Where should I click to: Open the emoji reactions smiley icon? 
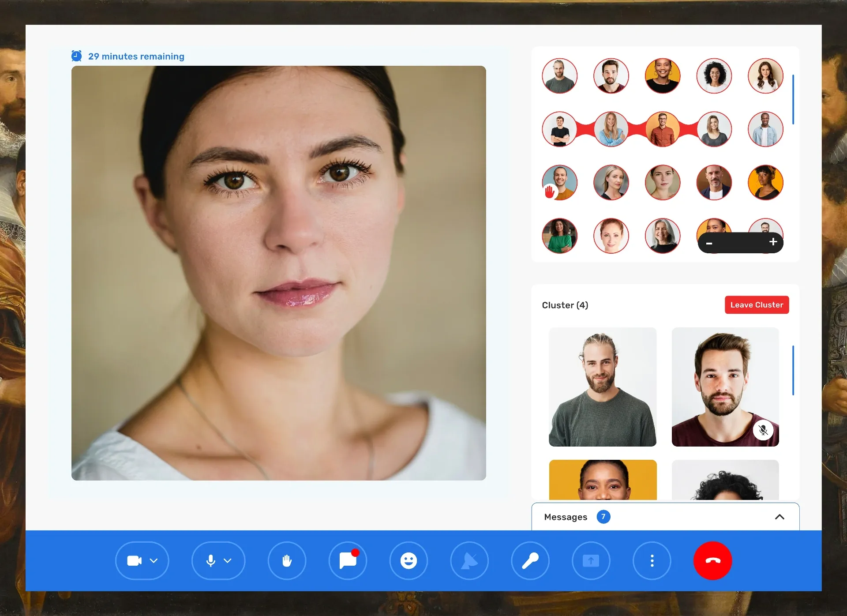point(409,560)
